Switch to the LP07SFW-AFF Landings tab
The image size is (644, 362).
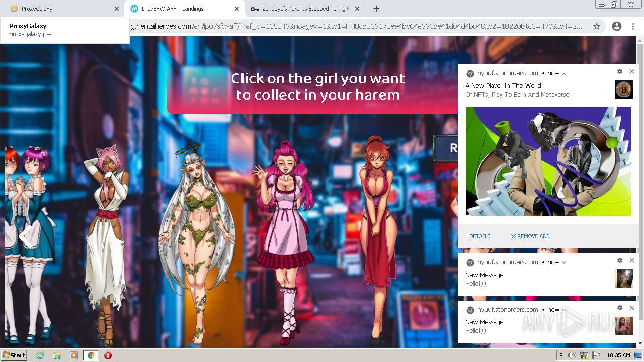[x=184, y=9]
